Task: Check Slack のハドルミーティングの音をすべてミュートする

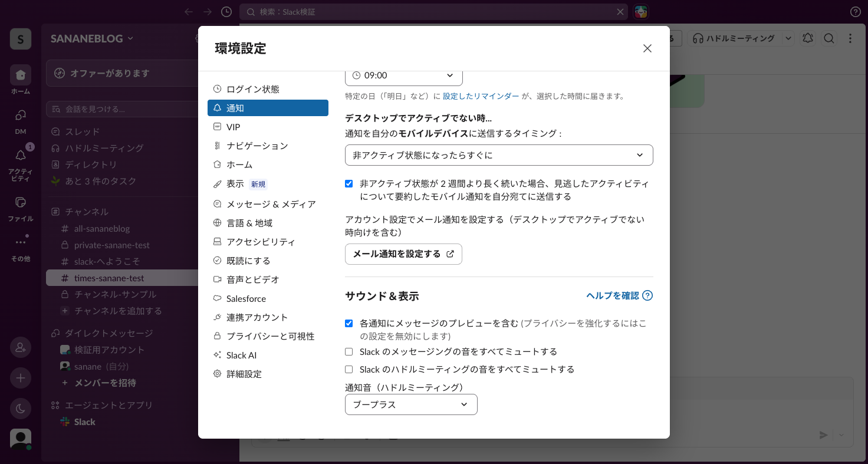Action: point(349,369)
